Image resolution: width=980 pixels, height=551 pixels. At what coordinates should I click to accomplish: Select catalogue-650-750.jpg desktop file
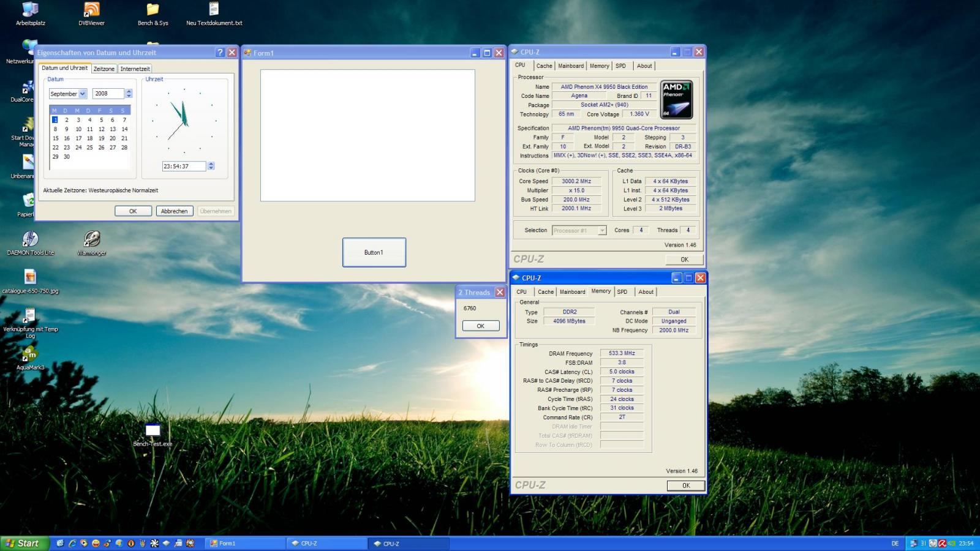30,282
